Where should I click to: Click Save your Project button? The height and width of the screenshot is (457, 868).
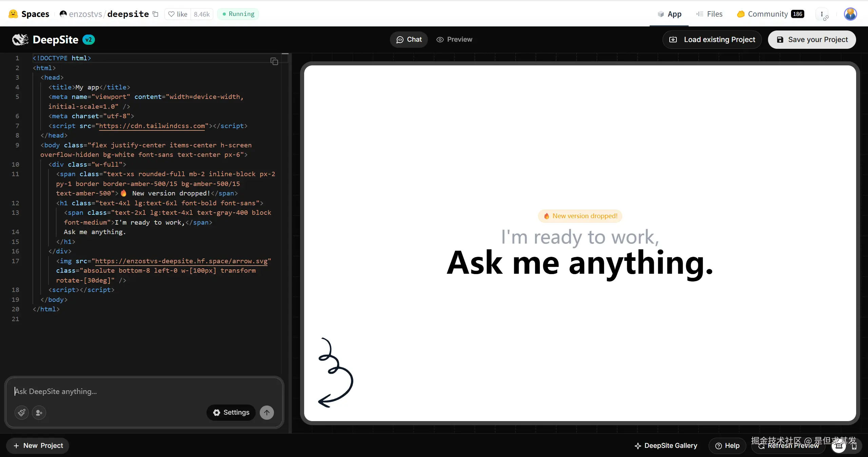812,40
